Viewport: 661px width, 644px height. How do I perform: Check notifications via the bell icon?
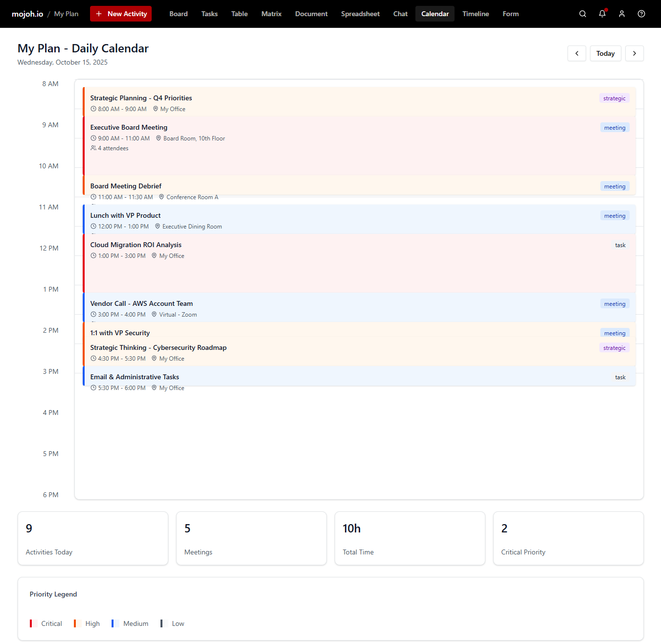(602, 14)
